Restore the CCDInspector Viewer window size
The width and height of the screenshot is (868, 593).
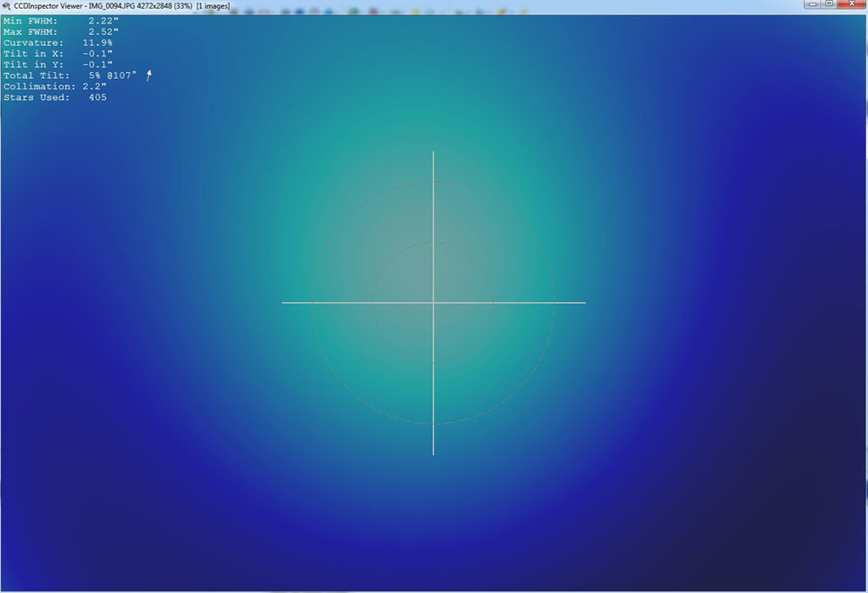(830, 4)
